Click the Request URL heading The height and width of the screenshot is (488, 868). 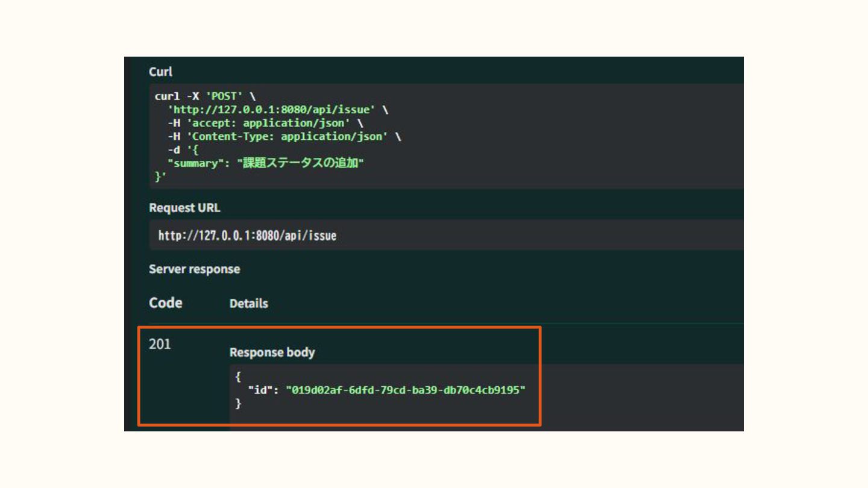coord(184,208)
